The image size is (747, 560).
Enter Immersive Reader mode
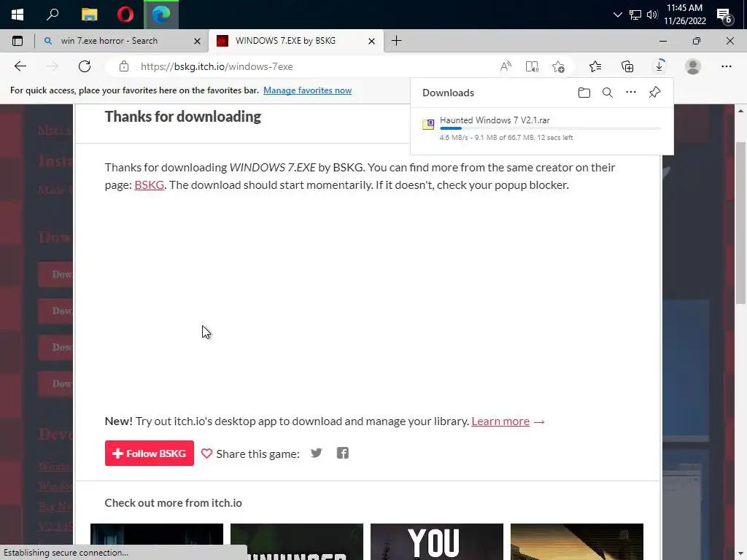(532, 66)
